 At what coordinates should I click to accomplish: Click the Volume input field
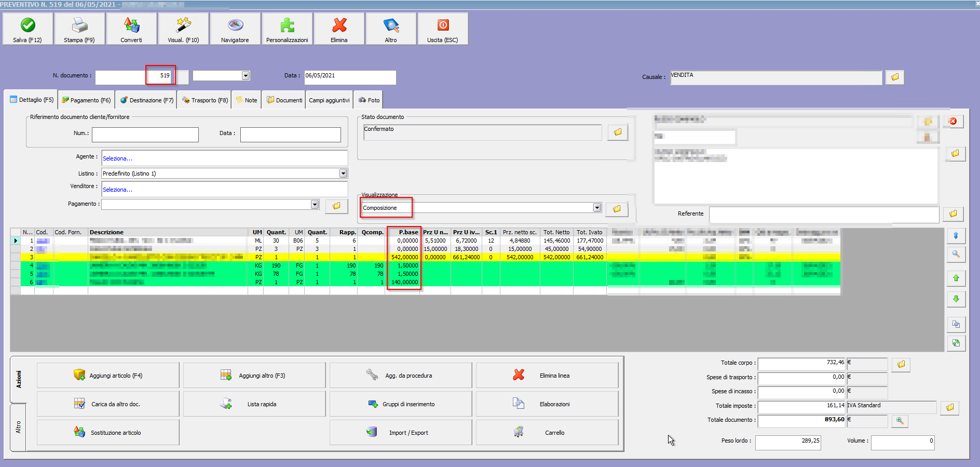pyautogui.click(x=903, y=443)
